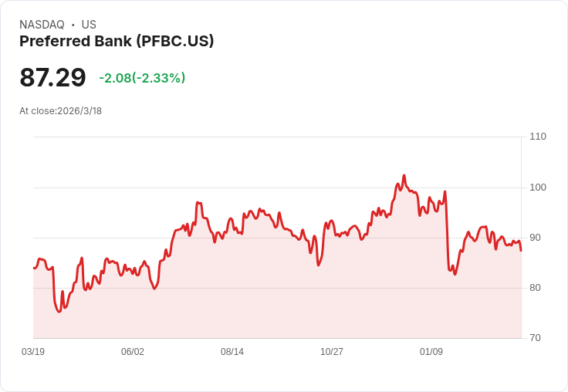The image size is (568, 392).
Task: Click the NASDAQ exchange label
Action: point(42,25)
